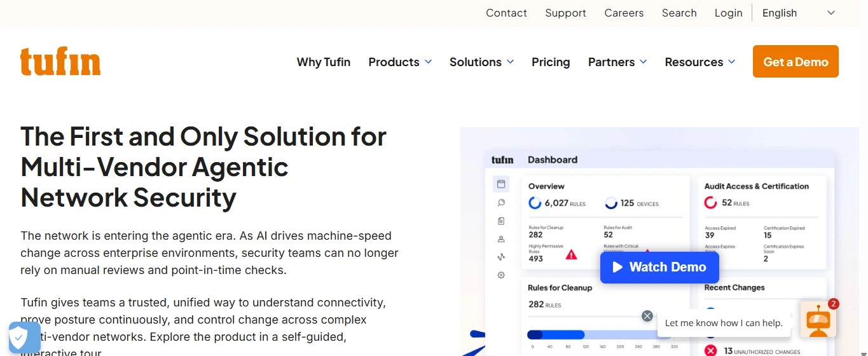Select the search icon in dashboard sidebar
The height and width of the screenshot is (356, 868).
(501, 203)
